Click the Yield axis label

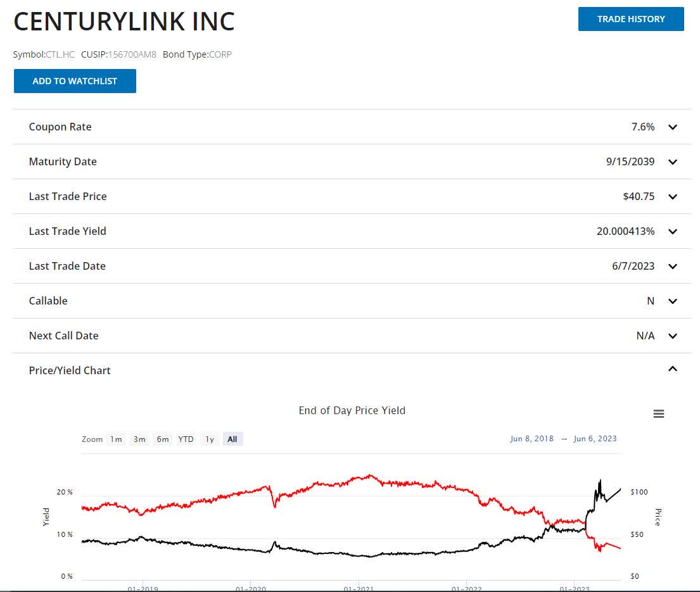coord(46,517)
